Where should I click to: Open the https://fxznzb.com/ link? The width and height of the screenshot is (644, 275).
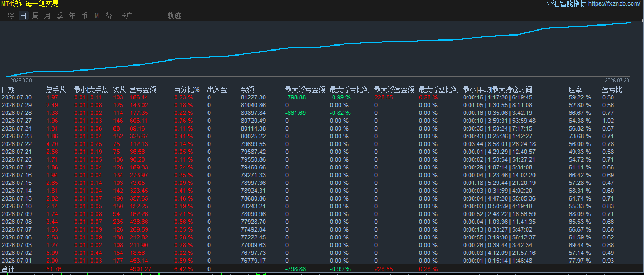[615, 4]
